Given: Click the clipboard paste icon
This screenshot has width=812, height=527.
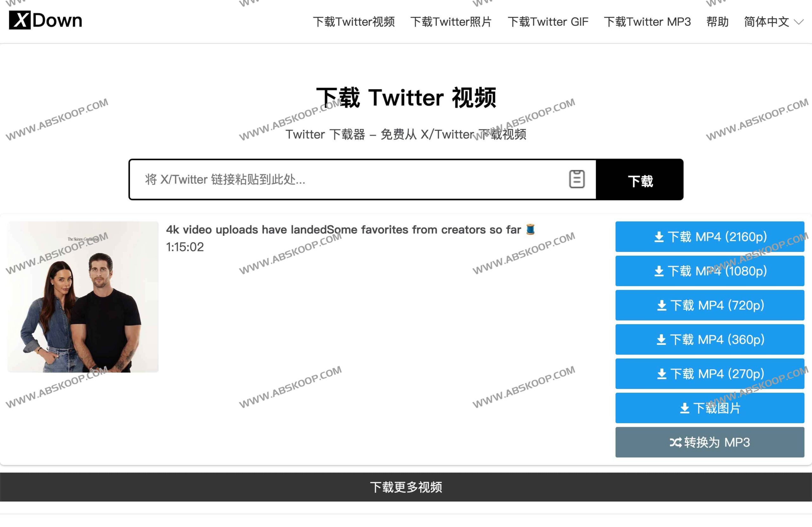Looking at the screenshot, I should 577,179.
